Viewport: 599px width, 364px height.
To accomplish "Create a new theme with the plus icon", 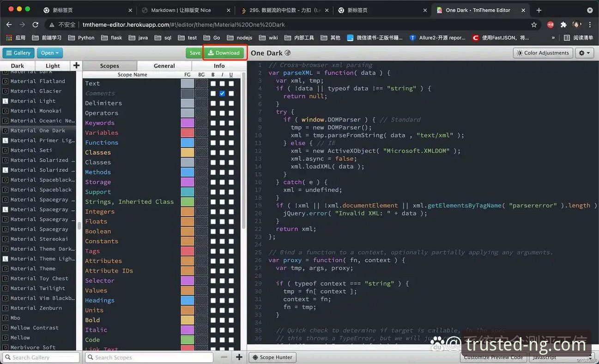I will point(76,66).
